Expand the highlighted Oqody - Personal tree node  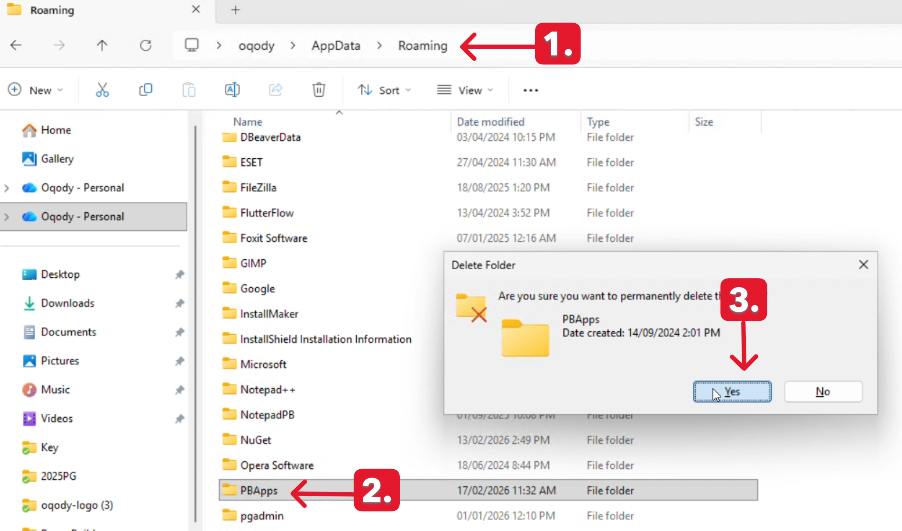[x=8, y=217]
